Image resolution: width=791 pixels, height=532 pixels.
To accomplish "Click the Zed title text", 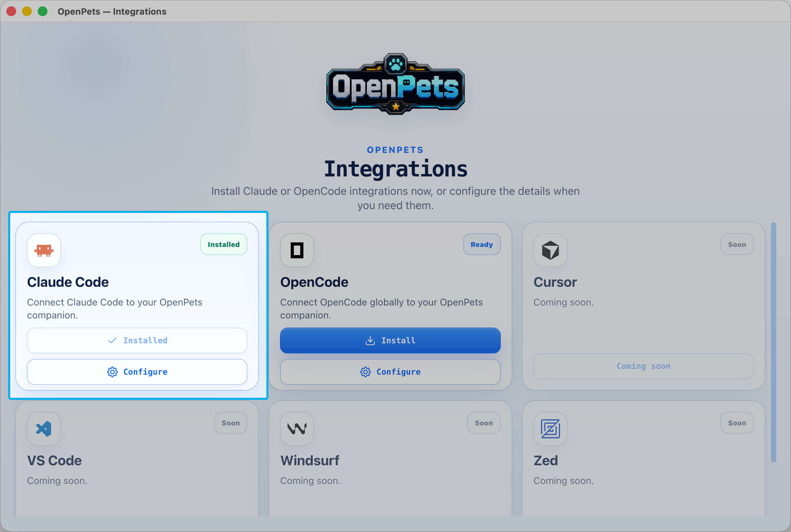I will pos(546,461).
